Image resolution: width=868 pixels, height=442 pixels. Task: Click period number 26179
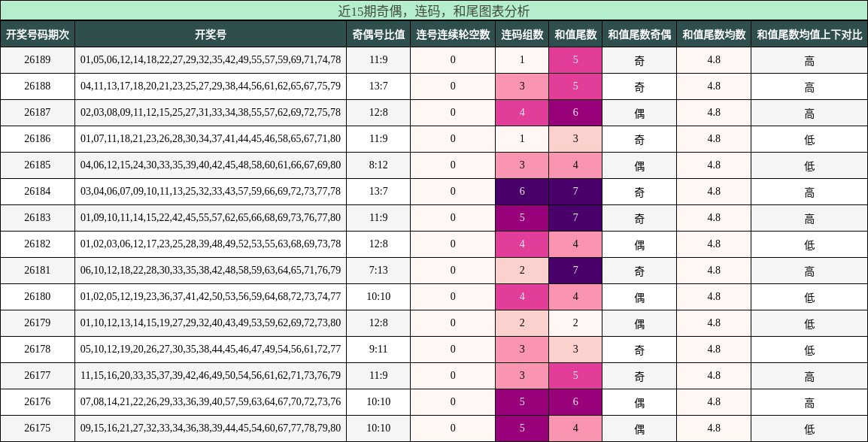(38, 322)
